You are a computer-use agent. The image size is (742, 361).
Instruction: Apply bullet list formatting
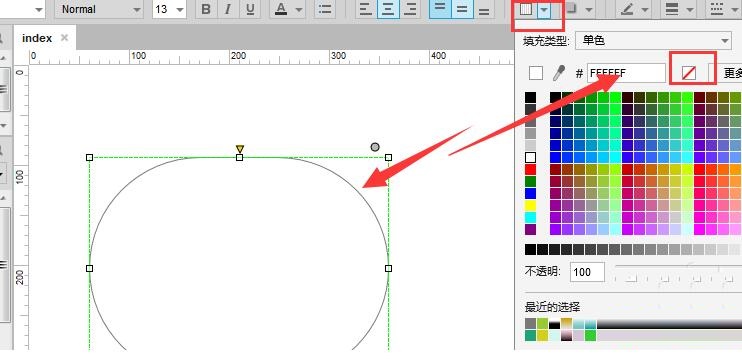pyautogui.click(x=325, y=9)
